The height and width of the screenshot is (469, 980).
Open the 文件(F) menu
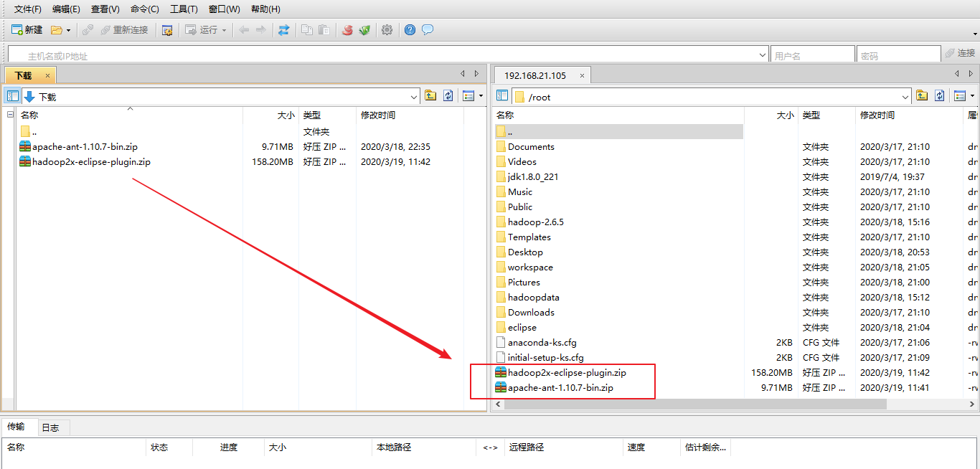(28, 9)
